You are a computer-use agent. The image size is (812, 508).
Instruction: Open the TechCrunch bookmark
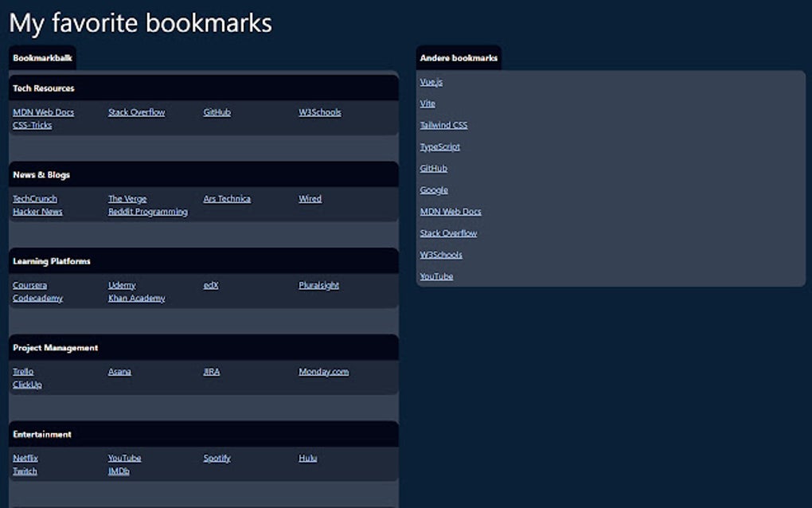[35, 199]
